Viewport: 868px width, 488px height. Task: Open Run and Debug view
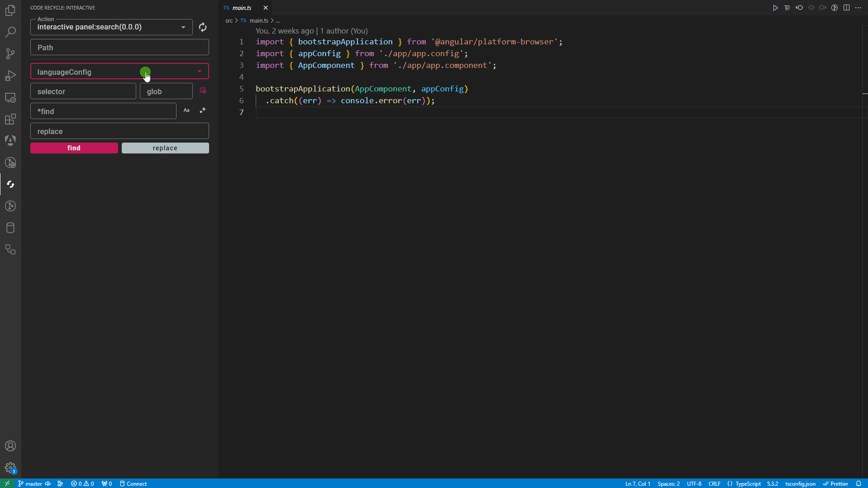tap(10, 76)
